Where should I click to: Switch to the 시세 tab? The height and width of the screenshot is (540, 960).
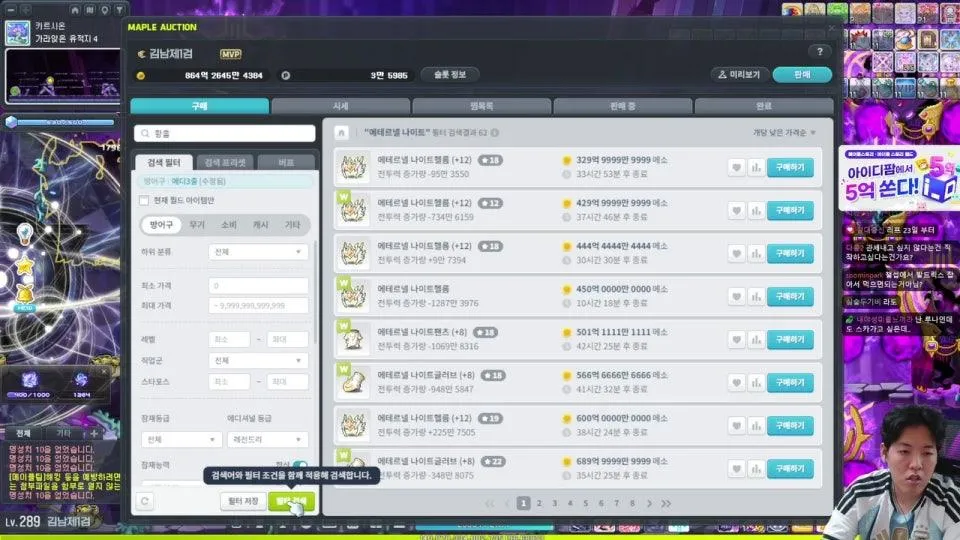(x=340, y=106)
